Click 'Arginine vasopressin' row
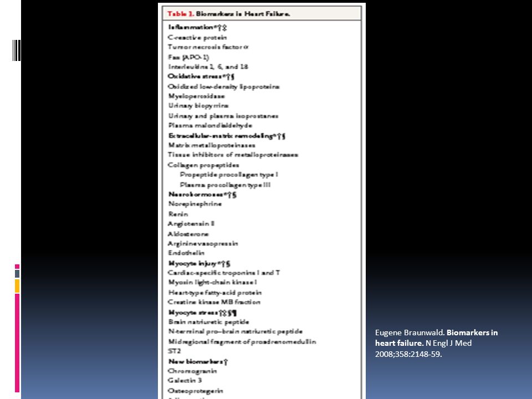The height and width of the screenshot is (399, 532). point(203,243)
